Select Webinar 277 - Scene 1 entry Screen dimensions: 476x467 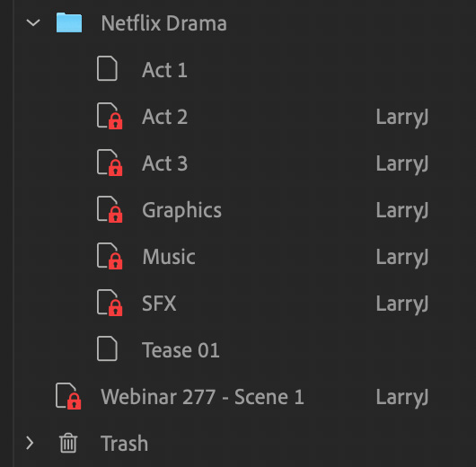coord(202,397)
